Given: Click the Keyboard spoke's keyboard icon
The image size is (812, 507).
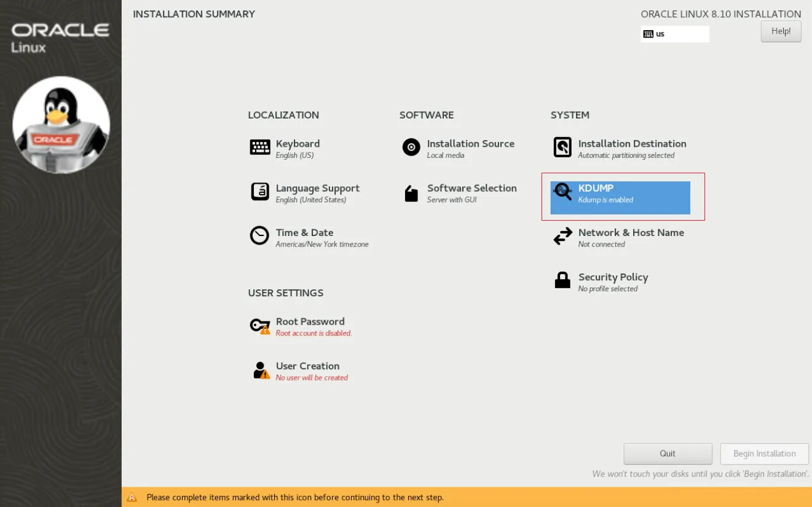Looking at the screenshot, I should (x=259, y=147).
